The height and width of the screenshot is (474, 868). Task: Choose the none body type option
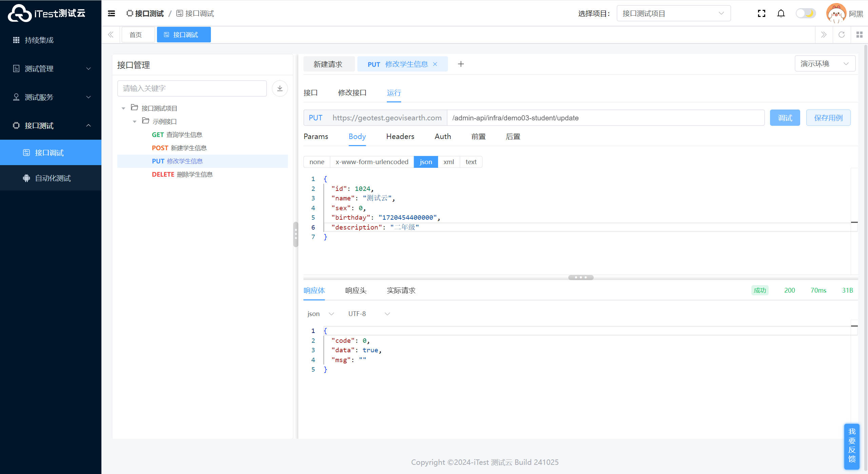317,162
